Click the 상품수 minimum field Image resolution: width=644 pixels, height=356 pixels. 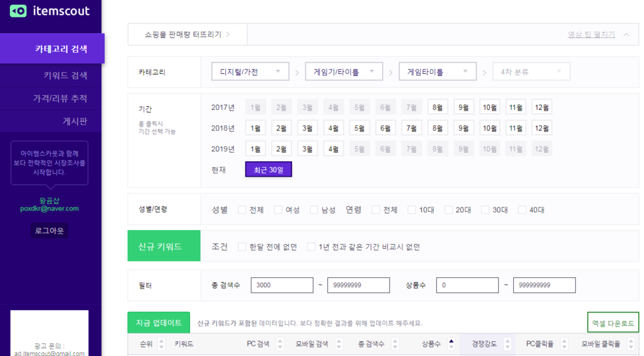coord(467,285)
